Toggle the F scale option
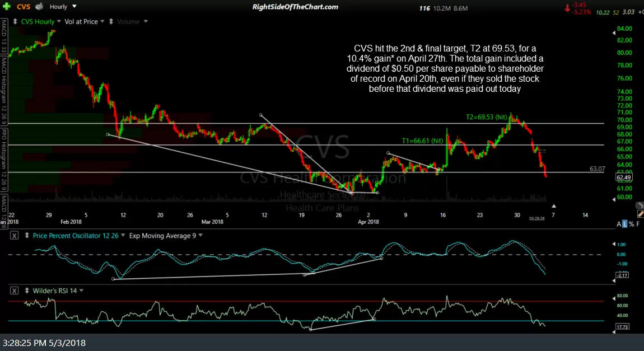The width and height of the screenshot is (644, 351). click(x=638, y=224)
